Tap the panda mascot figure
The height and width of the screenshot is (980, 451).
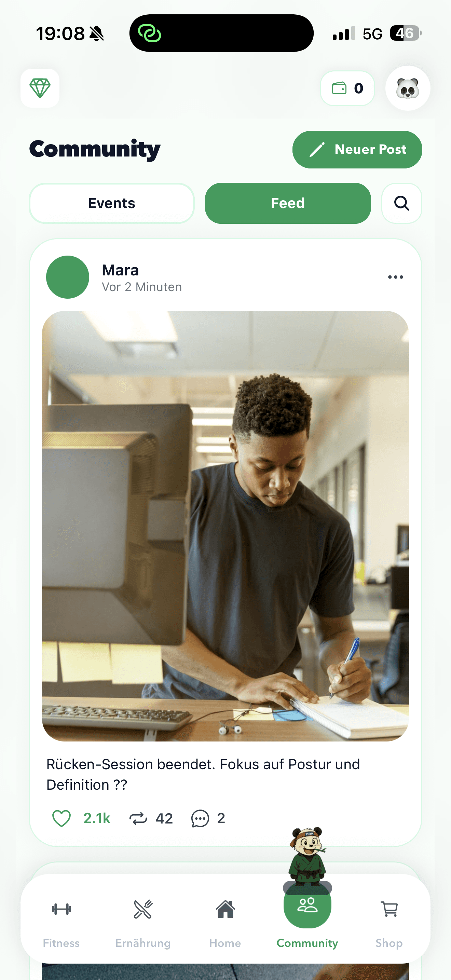(307, 856)
